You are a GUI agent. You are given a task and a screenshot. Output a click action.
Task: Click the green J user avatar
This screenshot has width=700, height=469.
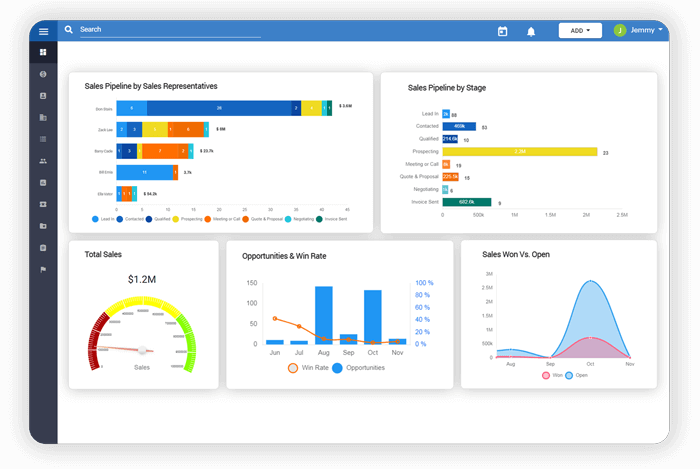pos(619,31)
